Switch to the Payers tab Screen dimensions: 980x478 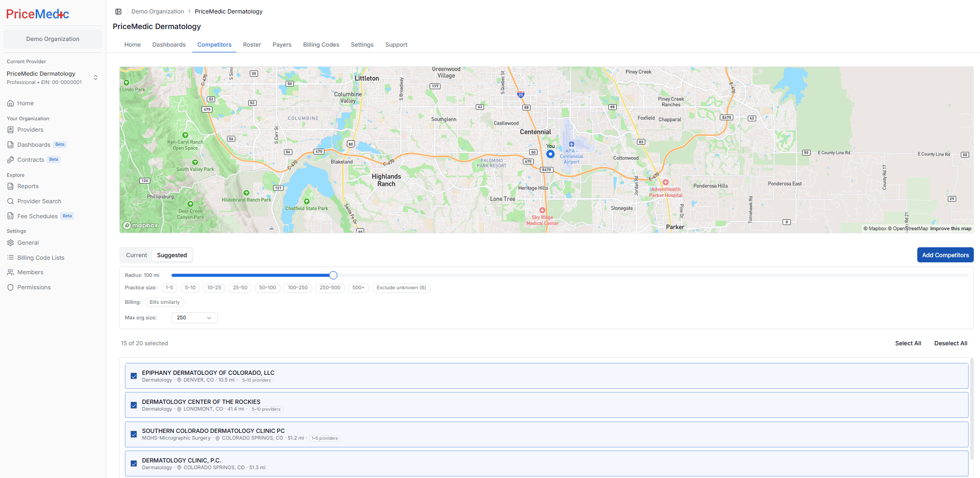282,45
